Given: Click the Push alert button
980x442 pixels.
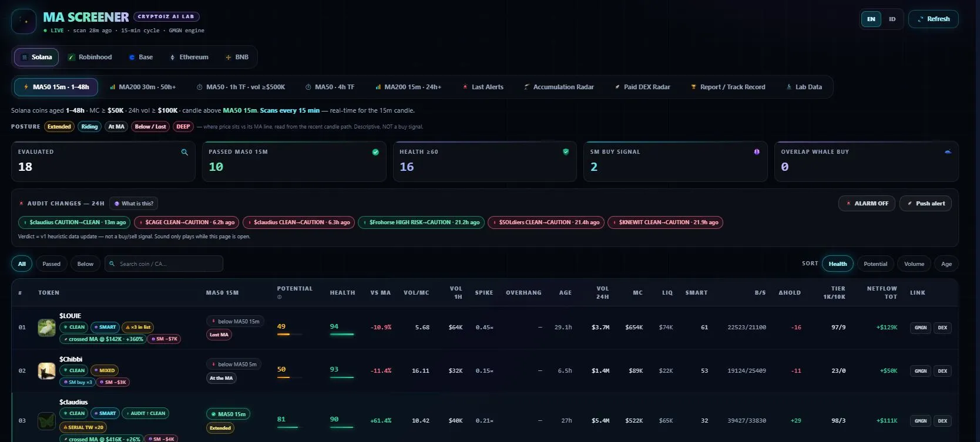Looking at the screenshot, I should 925,204.
